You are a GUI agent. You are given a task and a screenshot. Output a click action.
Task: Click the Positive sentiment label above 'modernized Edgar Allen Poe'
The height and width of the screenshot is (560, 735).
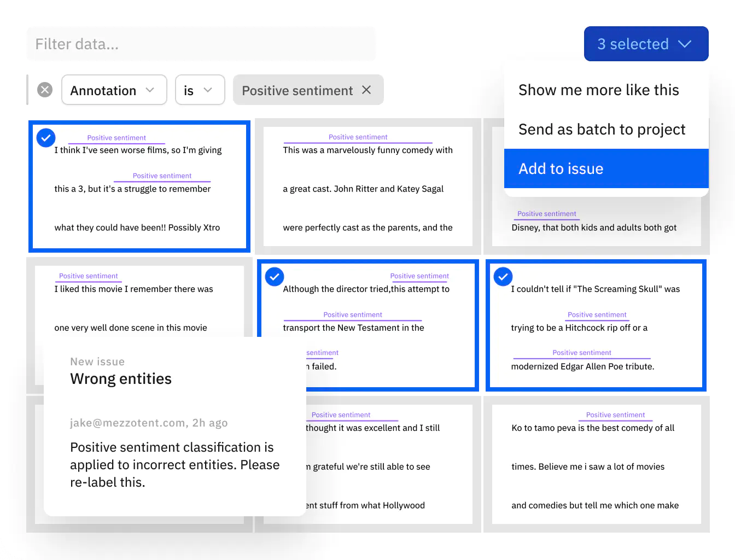click(x=582, y=353)
